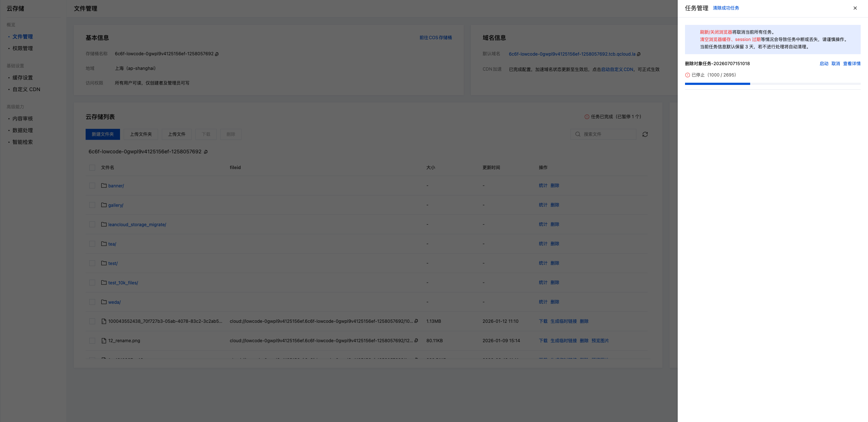868x422 pixels.
Task: Click the stopped warning icon in task panel
Action: pos(688,75)
